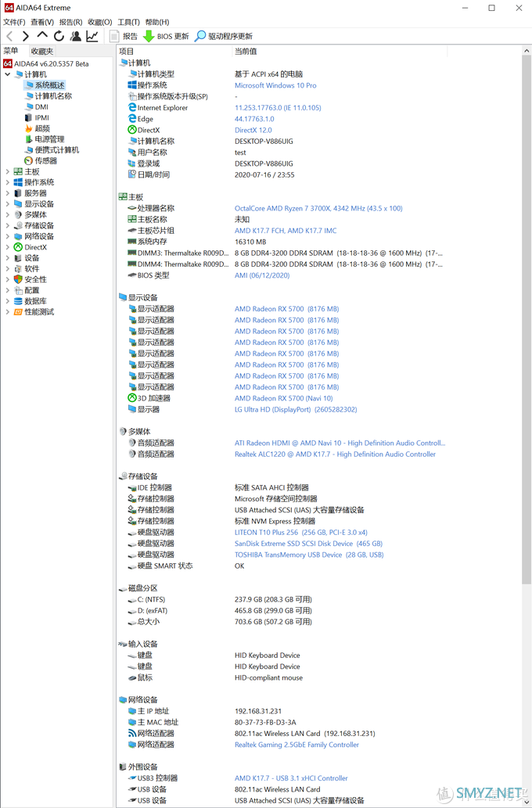Open OctalCore AMD Ryzen 7 3700X link
Viewport: 532px width, 808px height.
coord(318,208)
